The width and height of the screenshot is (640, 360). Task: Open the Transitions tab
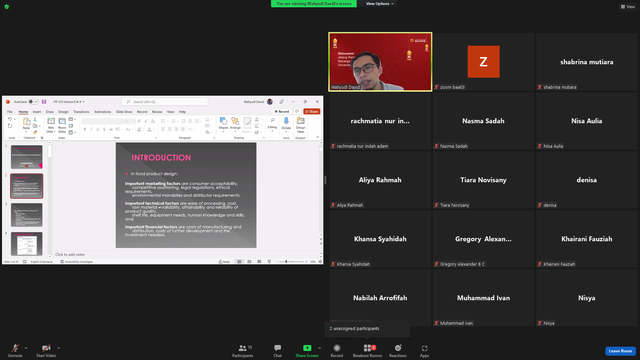coord(81,111)
